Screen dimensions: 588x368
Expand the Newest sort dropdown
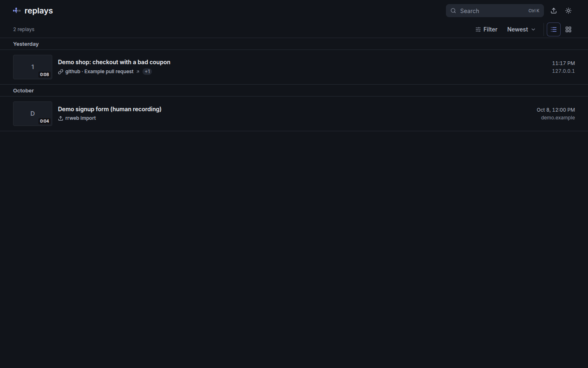(521, 29)
